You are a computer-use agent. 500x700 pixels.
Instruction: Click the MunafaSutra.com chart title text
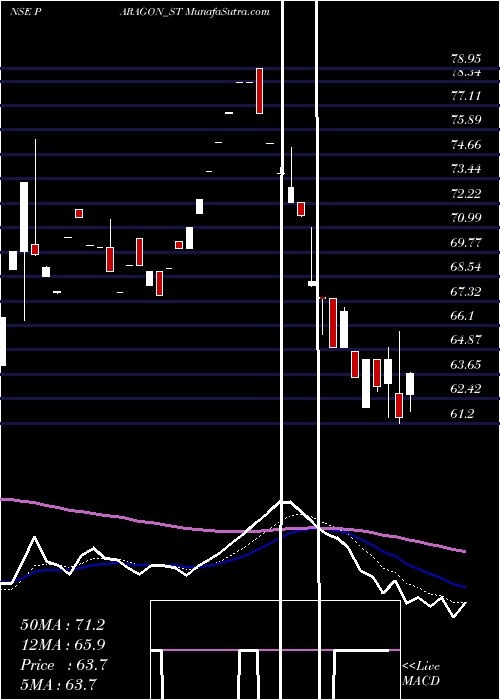[x=227, y=12]
